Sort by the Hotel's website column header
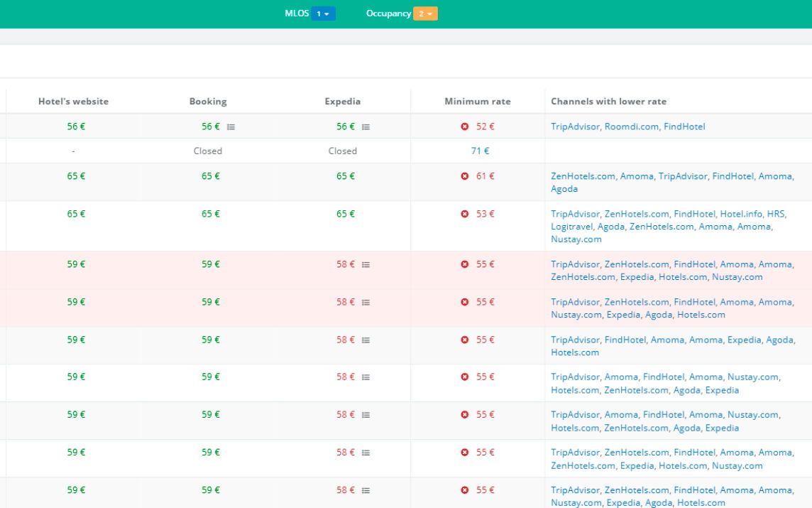The image size is (812, 508). [x=74, y=102]
